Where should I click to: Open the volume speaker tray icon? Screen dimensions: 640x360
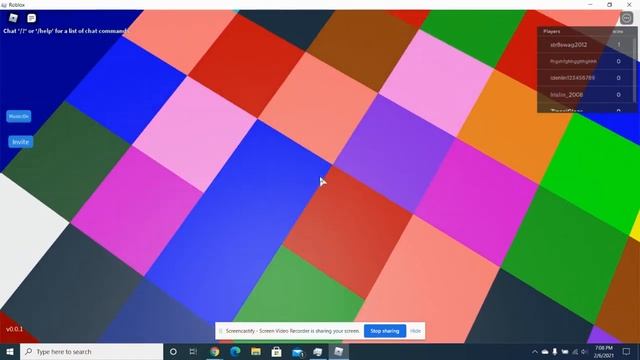pos(584,351)
